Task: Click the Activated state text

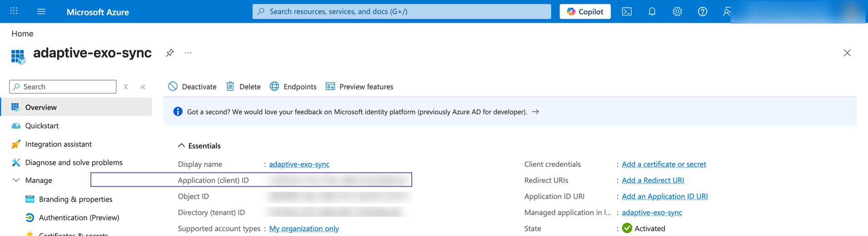Action: coord(650,228)
